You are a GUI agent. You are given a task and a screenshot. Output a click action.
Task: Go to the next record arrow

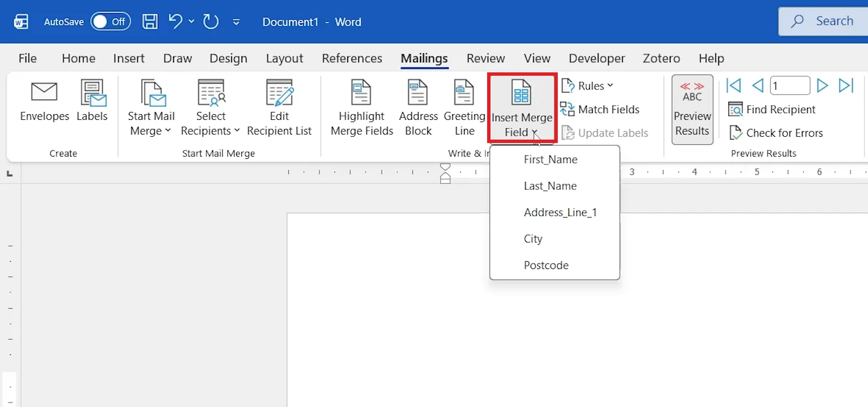coord(823,86)
